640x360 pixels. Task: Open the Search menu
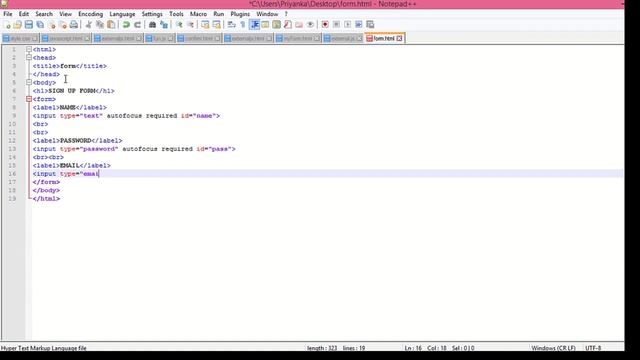[44, 14]
